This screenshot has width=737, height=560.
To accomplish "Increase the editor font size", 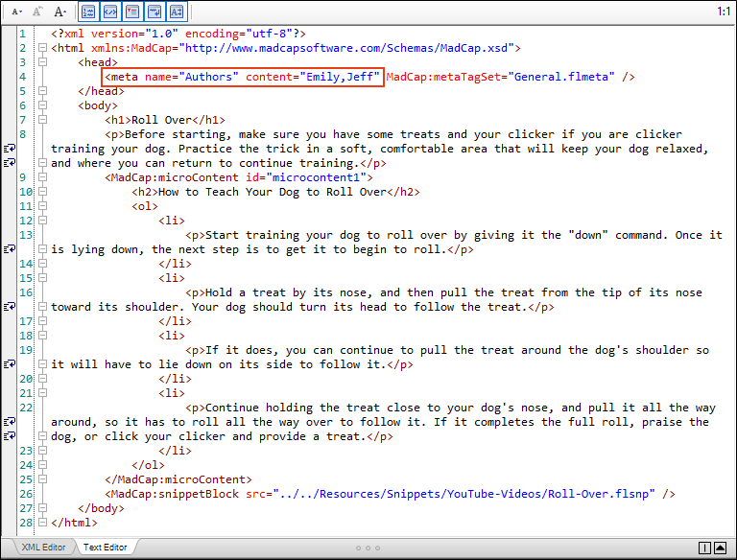I will click(x=59, y=12).
